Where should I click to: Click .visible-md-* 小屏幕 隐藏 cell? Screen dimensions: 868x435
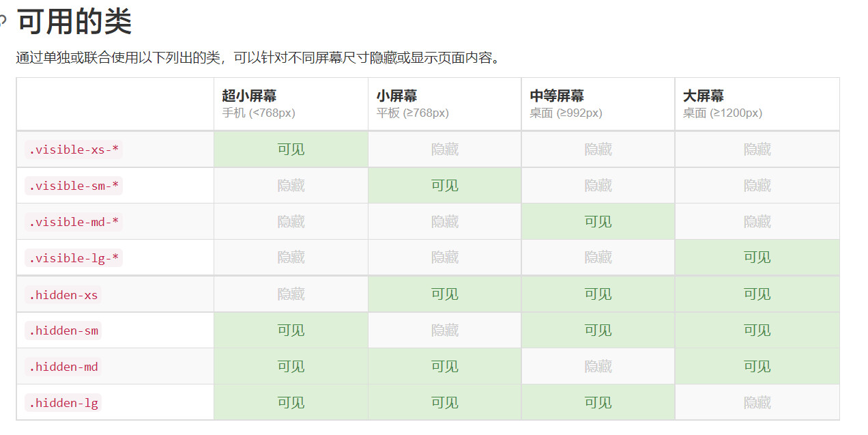click(x=444, y=222)
